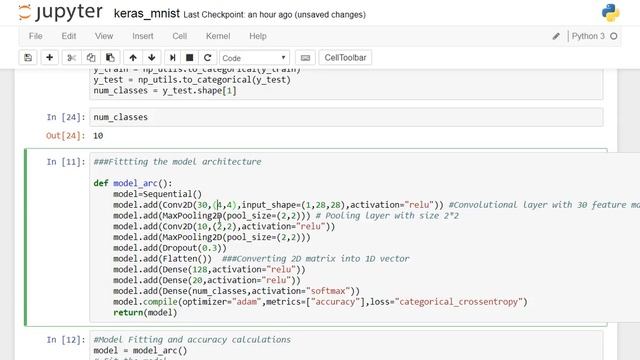
Task: Click the Model Fitting and accuracy comment
Action: (192, 340)
